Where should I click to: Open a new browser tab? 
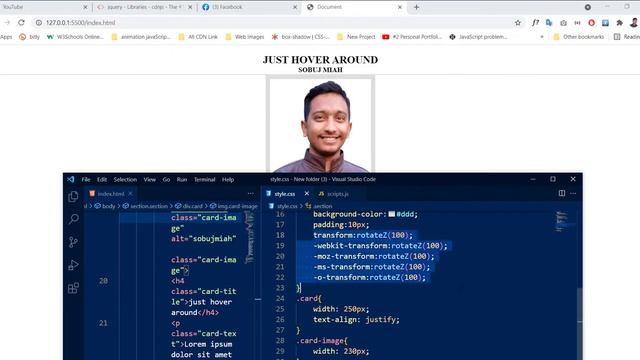(416, 7)
